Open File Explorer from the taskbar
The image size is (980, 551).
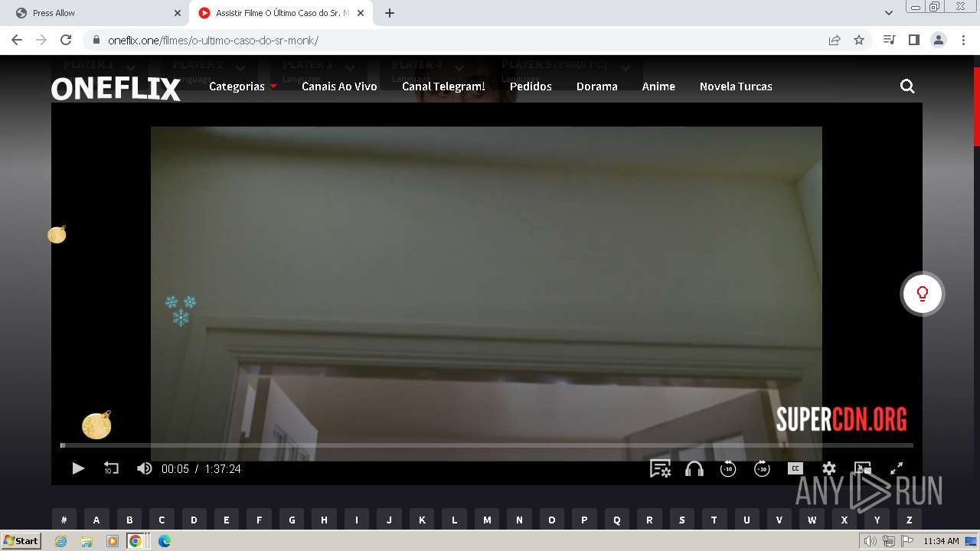point(87,541)
